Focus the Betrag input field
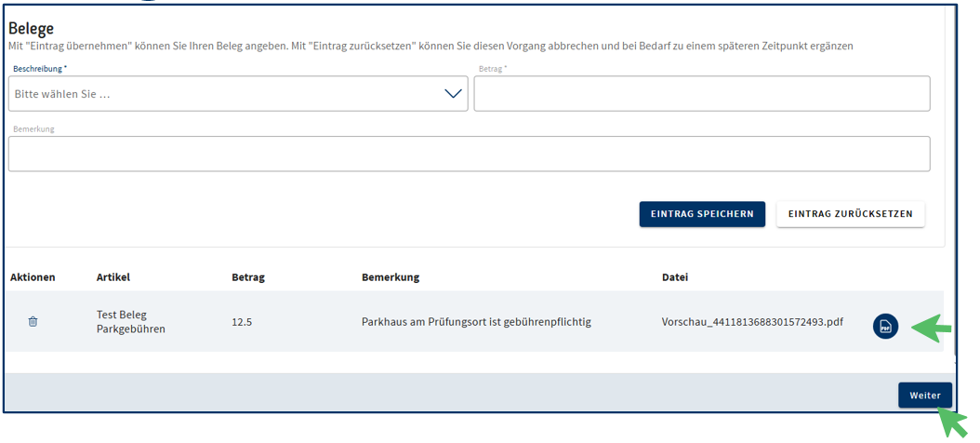Viewport: 980px width, 443px height. coord(701,95)
